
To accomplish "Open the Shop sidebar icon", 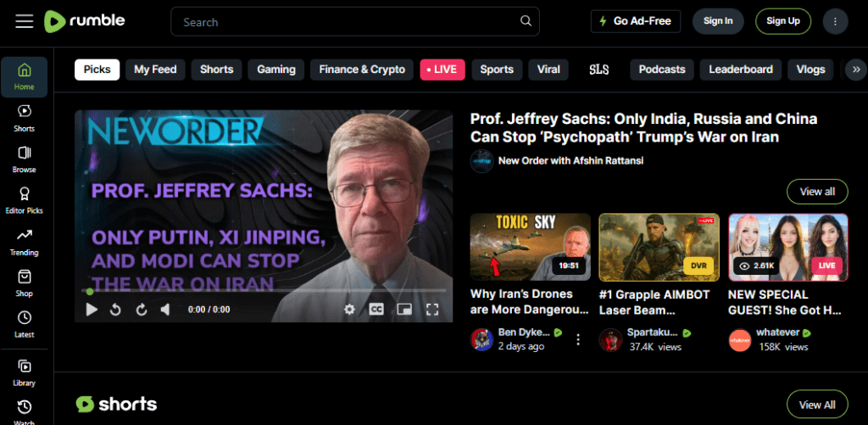I will click(x=25, y=283).
